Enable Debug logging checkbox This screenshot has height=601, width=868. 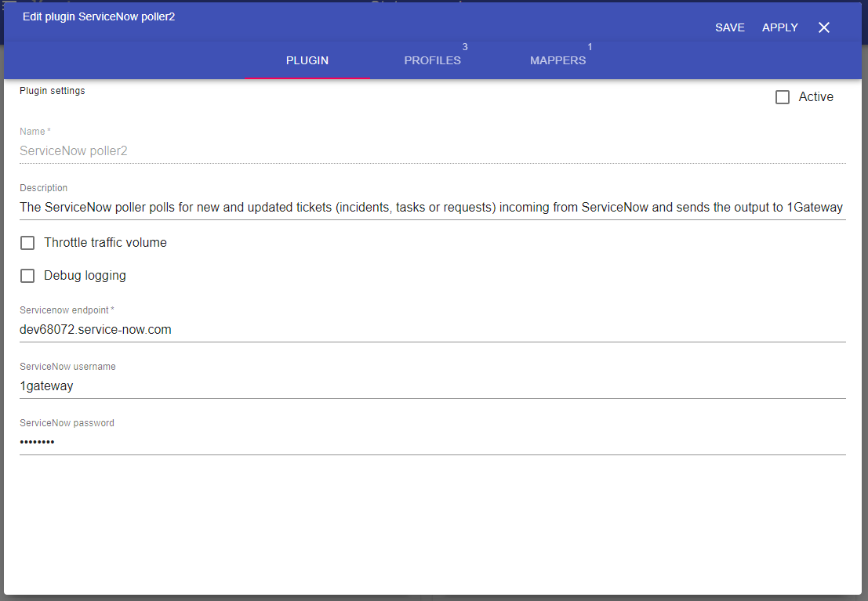click(27, 276)
